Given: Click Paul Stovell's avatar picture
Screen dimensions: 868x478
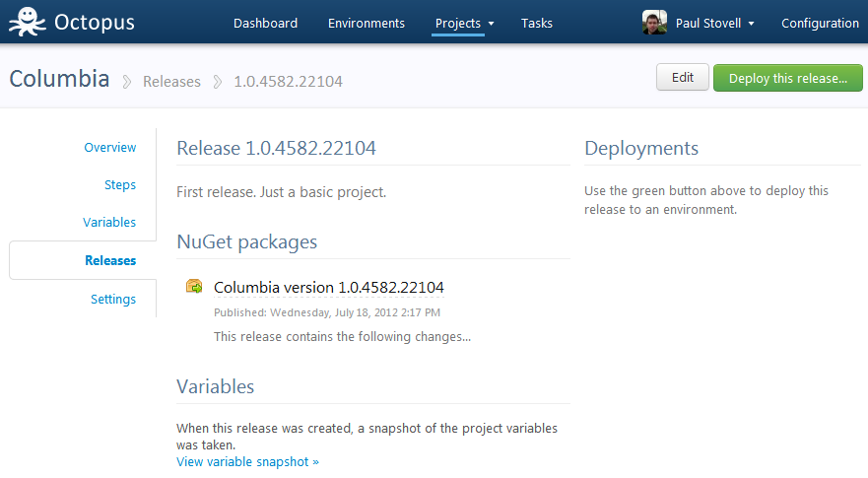Looking at the screenshot, I should pyautogui.click(x=655, y=23).
